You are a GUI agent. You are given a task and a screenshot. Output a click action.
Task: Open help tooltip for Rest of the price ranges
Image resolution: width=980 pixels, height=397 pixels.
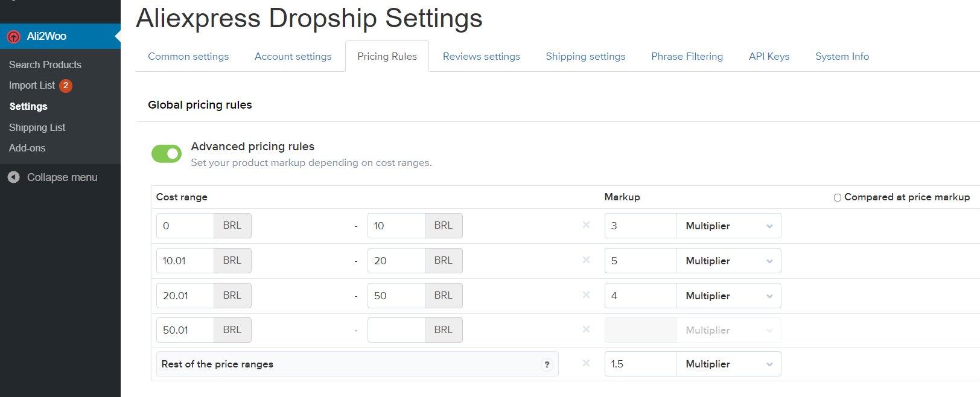point(547,364)
